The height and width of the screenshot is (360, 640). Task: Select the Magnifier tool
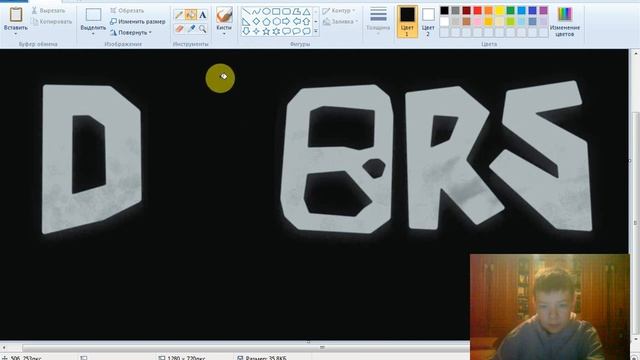tap(203, 29)
